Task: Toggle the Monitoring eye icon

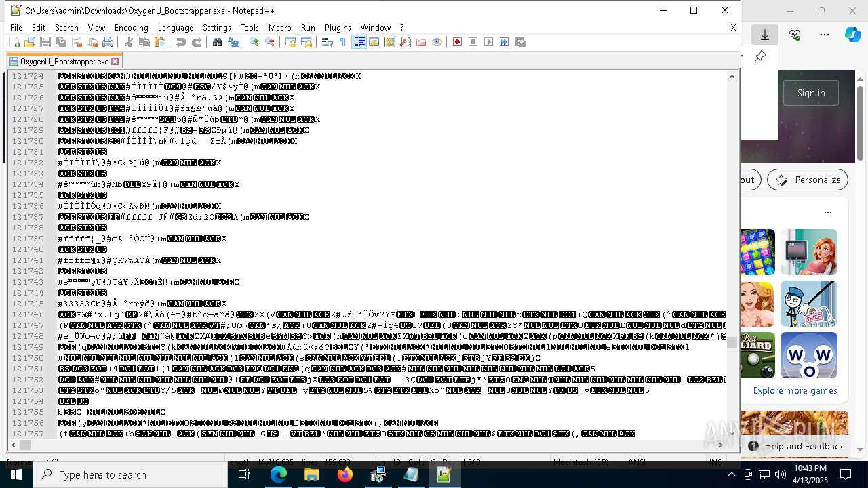Action: (x=437, y=42)
